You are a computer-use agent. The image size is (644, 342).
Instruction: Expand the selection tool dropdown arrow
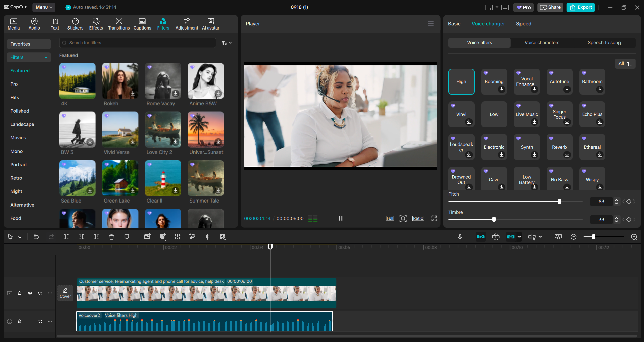coord(19,237)
